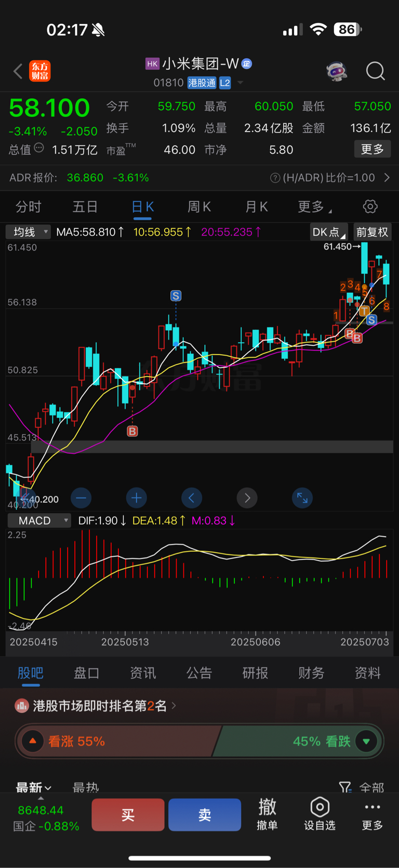The height and width of the screenshot is (868, 399).
Task: Tap the blue S sell marker near 61.450
Action: click(371, 320)
